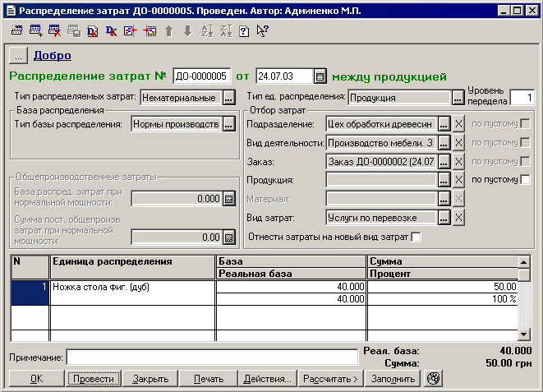Clear the Подразделение field with X
The height and width of the screenshot is (392, 543).
click(458, 124)
